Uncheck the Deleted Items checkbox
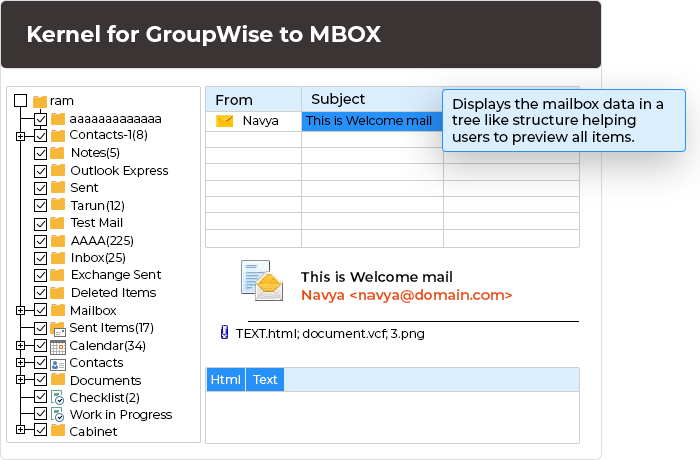Screen dimensions: 700x460 (41, 293)
